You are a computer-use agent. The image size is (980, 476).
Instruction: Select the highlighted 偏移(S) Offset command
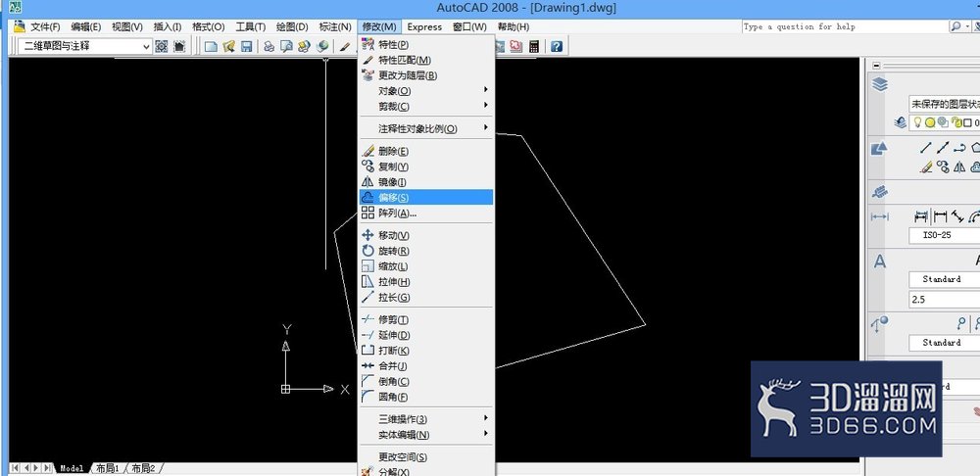click(x=426, y=198)
